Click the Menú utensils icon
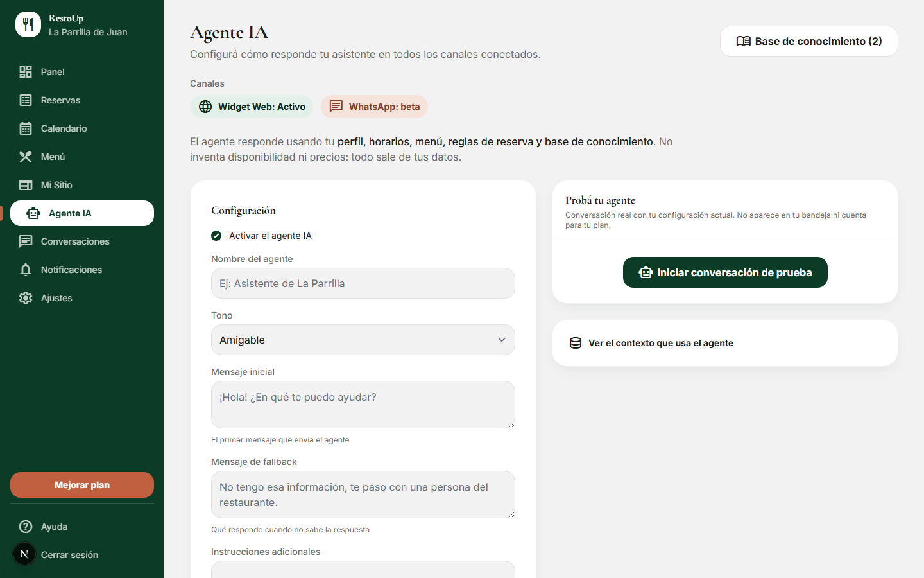This screenshot has height=578, width=924. (26, 157)
